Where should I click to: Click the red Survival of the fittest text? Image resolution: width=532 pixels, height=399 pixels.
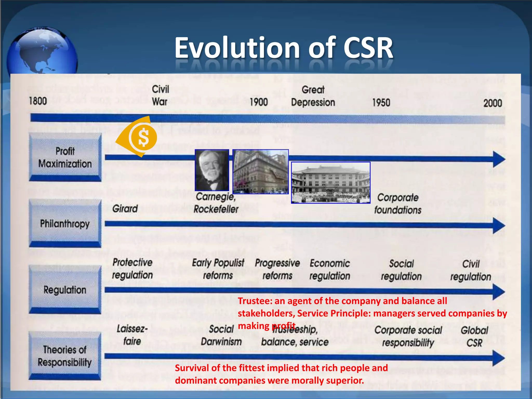coord(281,374)
